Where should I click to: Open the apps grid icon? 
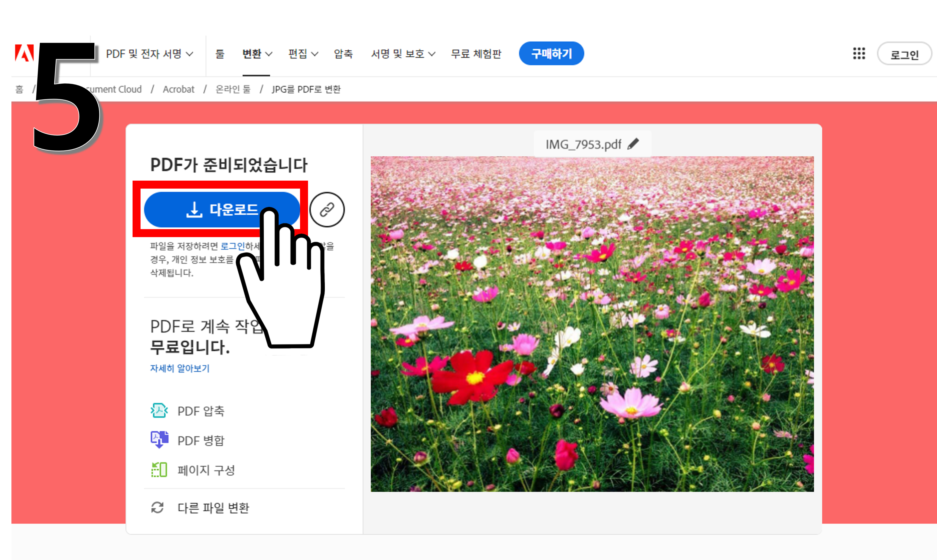859,54
